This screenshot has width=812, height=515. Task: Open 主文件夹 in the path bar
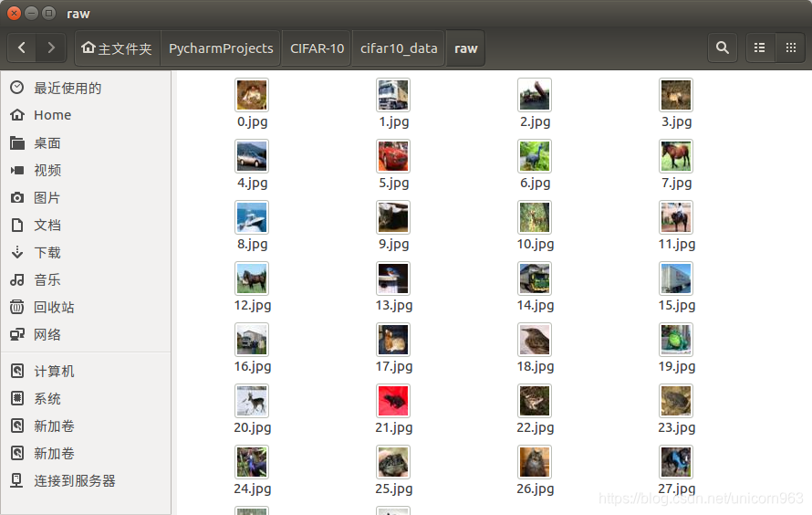pos(117,48)
